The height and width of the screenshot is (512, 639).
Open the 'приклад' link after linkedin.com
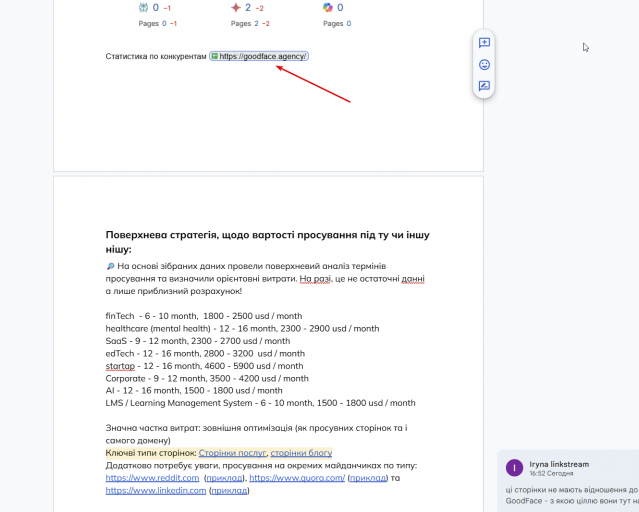pos(229,490)
